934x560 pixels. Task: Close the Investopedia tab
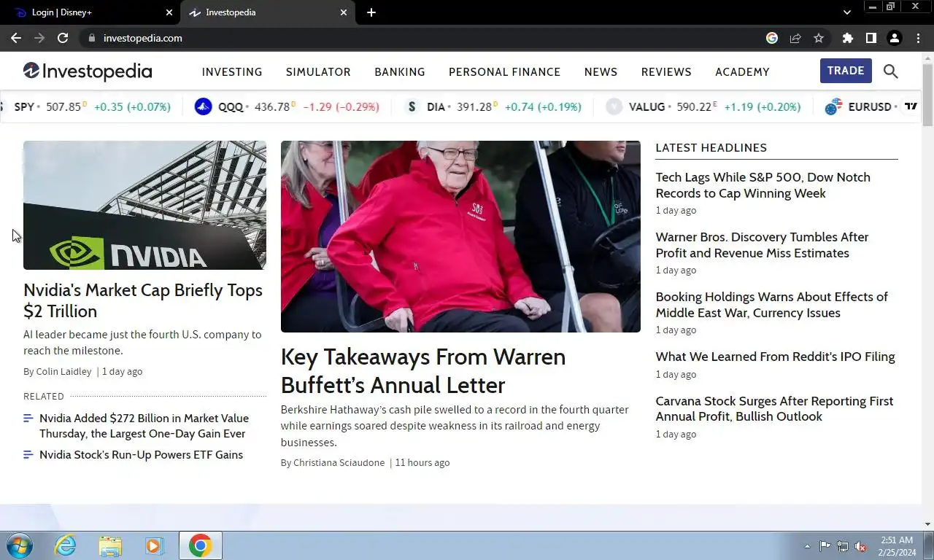344,12
